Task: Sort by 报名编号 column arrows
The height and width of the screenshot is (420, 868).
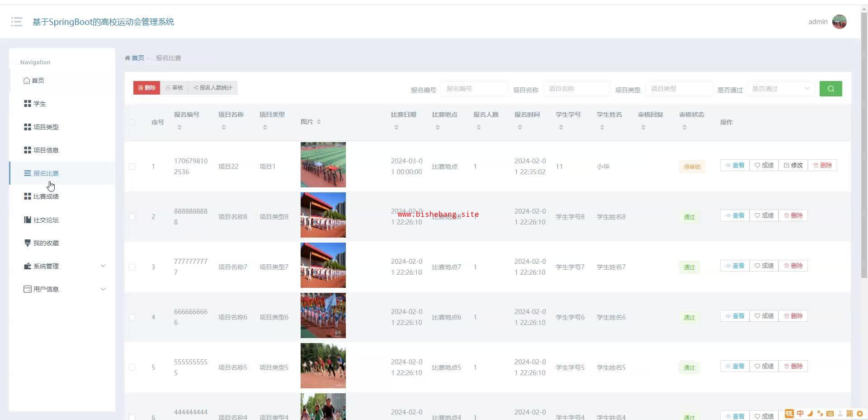Action: pos(179,127)
